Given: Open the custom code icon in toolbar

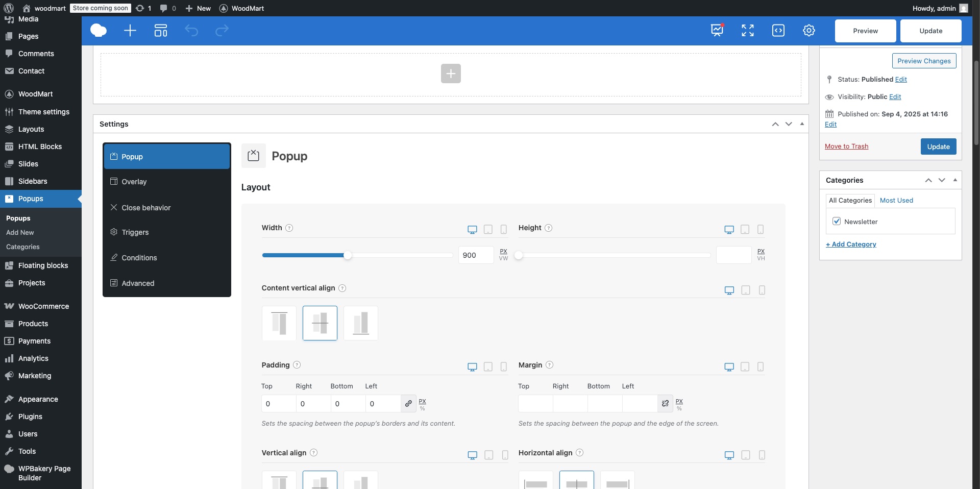Looking at the screenshot, I should pos(778,31).
